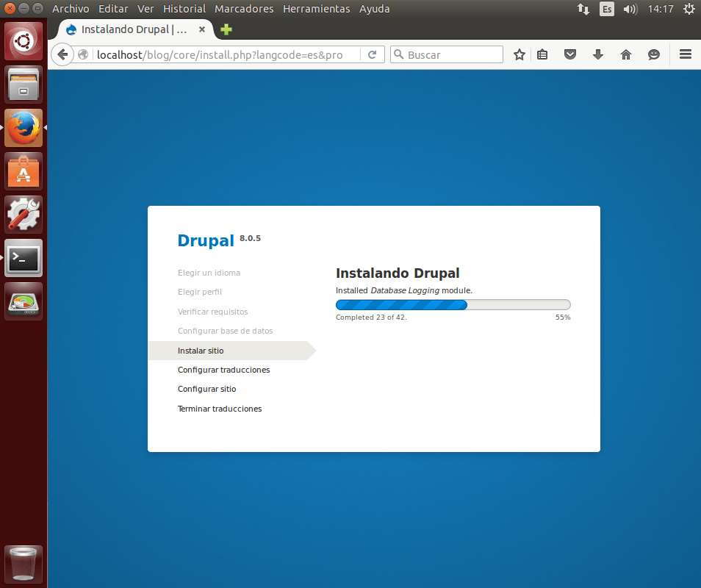Click the 'Instalando Drupal' heading
The image size is (701, 588).
click(x=398, y=273)
